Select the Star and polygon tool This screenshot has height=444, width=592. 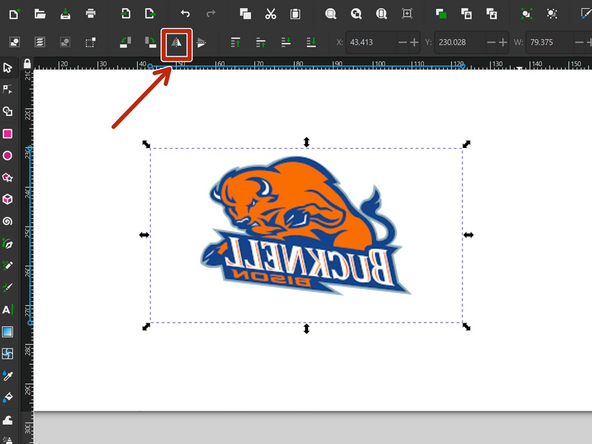coord(8,177)
